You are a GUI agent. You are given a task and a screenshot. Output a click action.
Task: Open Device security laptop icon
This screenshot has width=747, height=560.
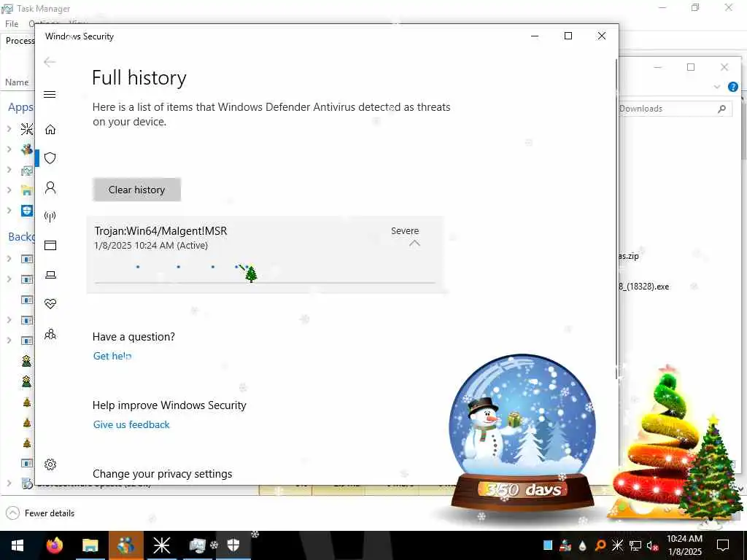50,275
